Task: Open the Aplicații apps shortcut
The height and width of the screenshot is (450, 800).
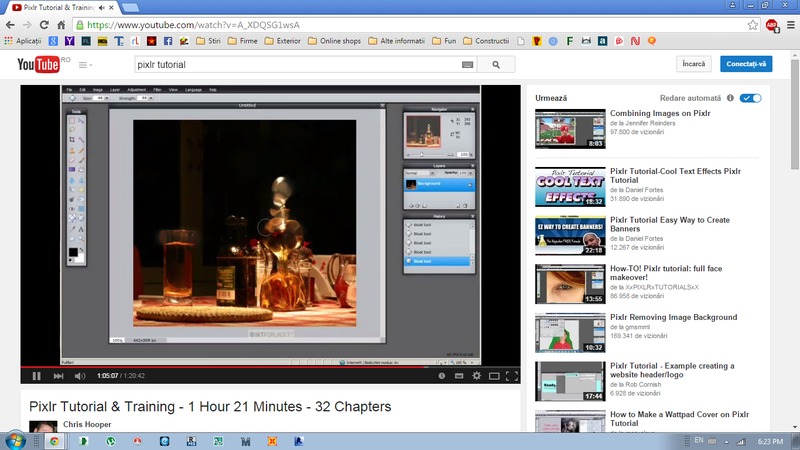Action: 23,41
